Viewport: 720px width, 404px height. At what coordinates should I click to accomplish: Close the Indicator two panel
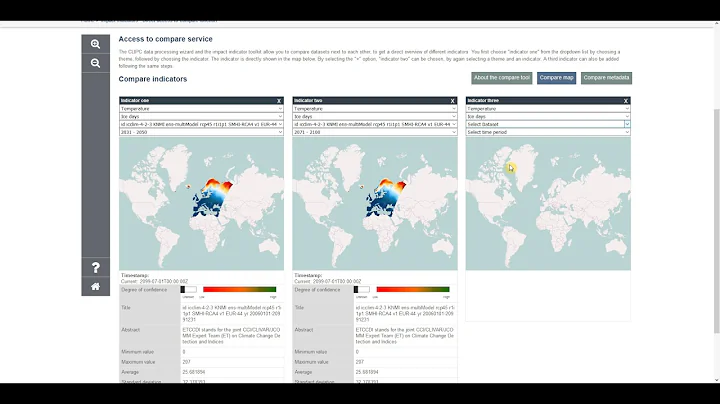(x=452, y=101)
